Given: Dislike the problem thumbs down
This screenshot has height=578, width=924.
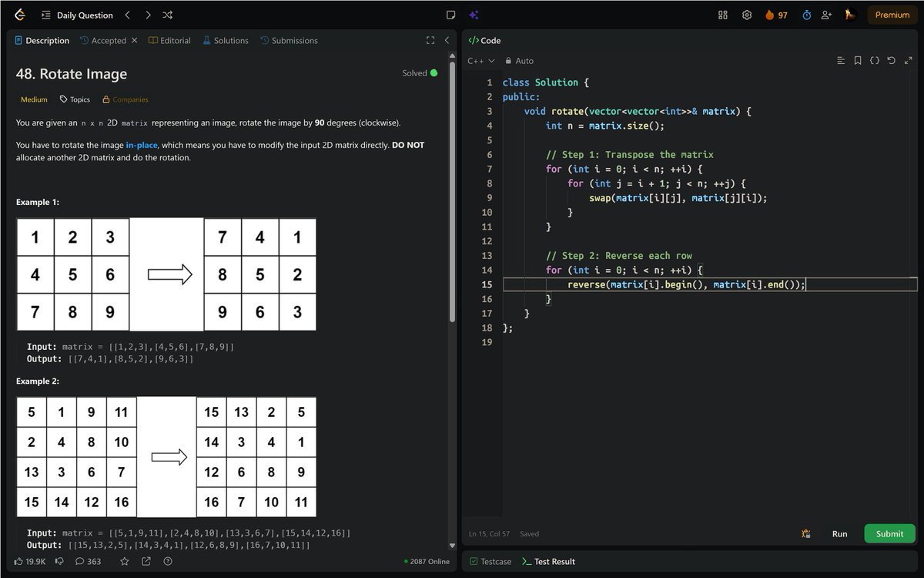Looking at the screenshot, I should coord(59,561).
